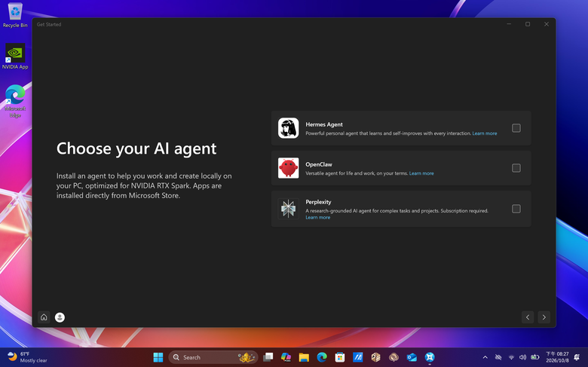Click the "Perplexity" title text
Viewport: 588px width, 367px height.
point(318,202)
